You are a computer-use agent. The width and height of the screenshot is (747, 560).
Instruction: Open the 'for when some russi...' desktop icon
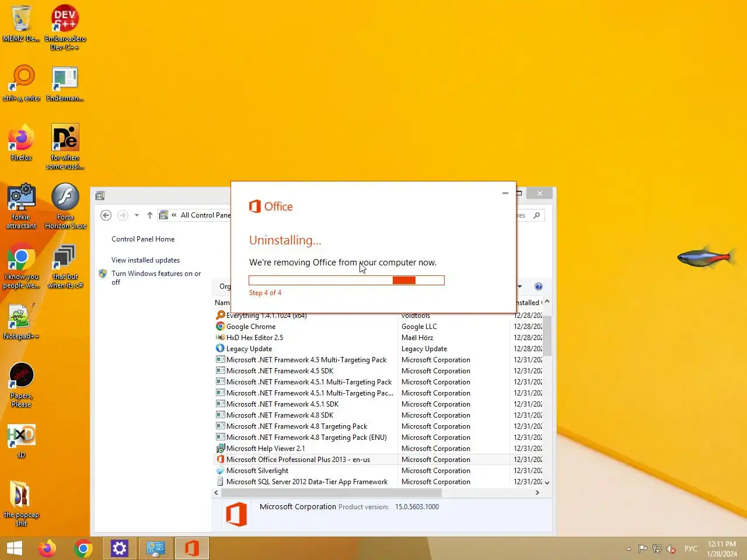coord(65,146)
